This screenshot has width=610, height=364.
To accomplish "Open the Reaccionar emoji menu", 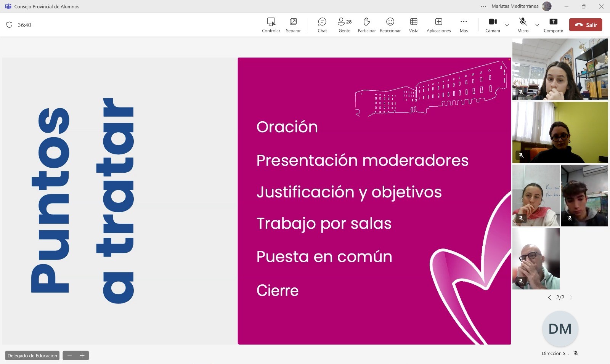I will [x=390, y=25].
